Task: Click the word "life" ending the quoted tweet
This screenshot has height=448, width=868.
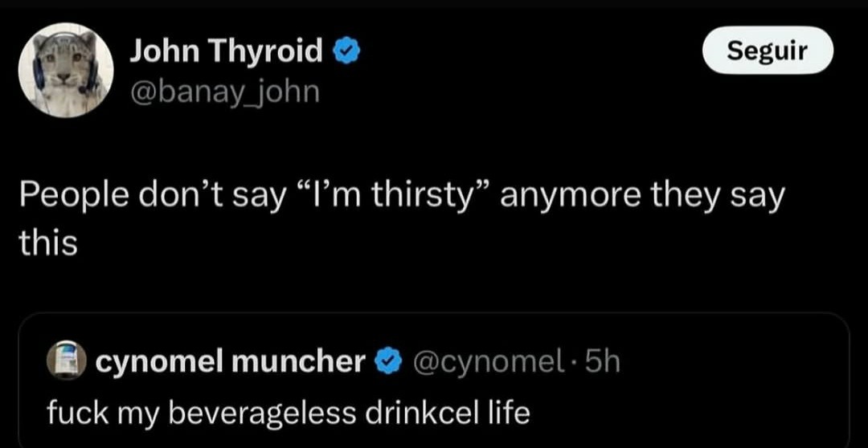Action: pos(508,412)
